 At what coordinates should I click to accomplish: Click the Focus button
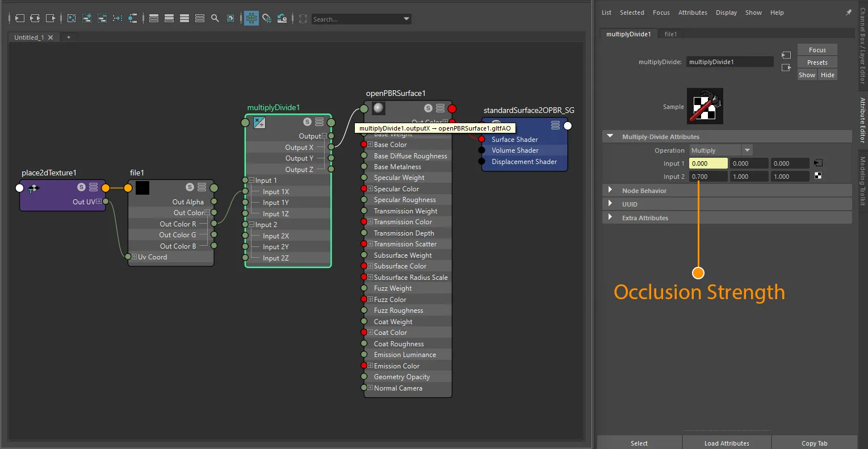point(817,50)
